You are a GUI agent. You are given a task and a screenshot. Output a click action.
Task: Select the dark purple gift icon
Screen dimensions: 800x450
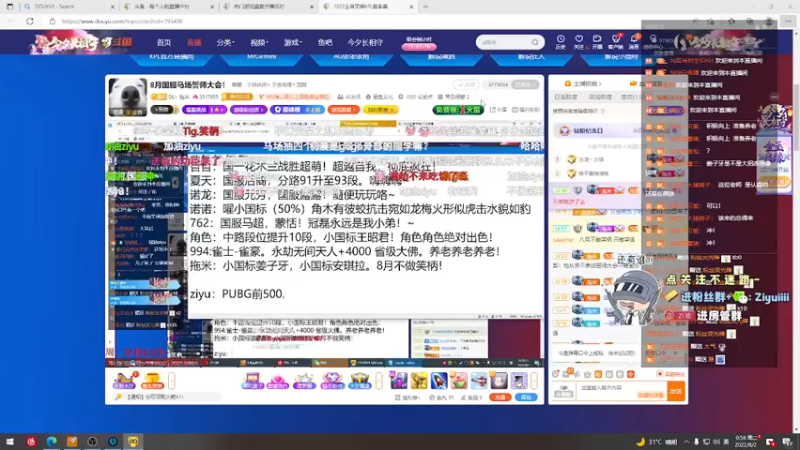(x=398, y=381)
